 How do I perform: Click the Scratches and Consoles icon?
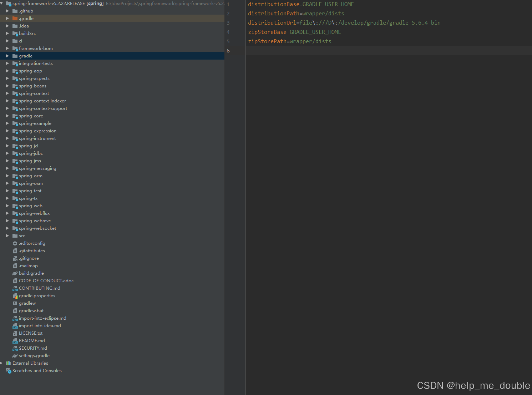click(x=9, y=371)
